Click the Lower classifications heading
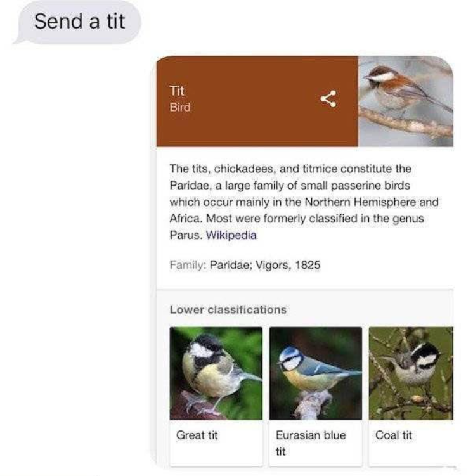The width and height of the screenshot is (473, 476). pyautogui.click(x=228, y=310)
